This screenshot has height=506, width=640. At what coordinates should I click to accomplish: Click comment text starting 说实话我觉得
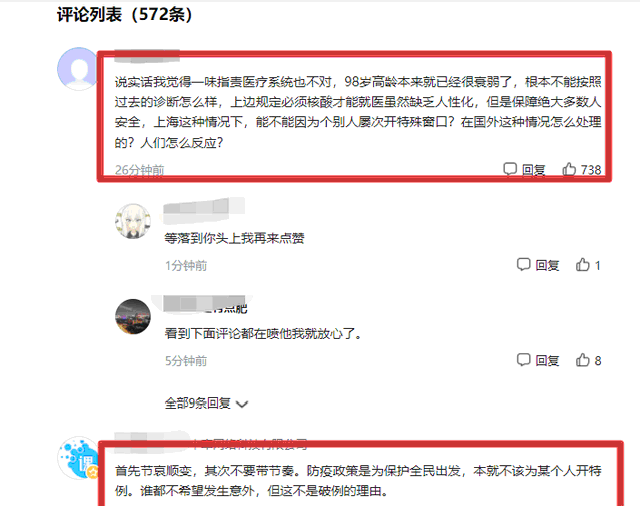point(358,112)
